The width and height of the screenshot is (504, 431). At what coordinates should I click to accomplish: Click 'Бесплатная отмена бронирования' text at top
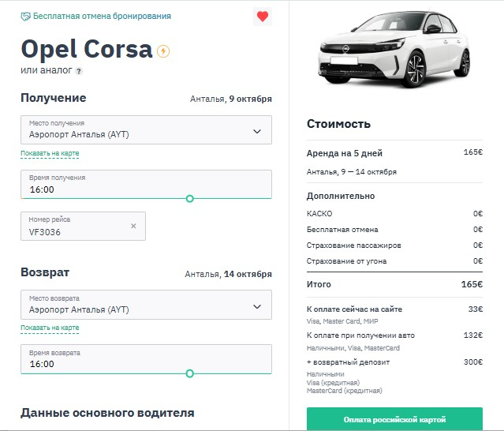[103, 17]
